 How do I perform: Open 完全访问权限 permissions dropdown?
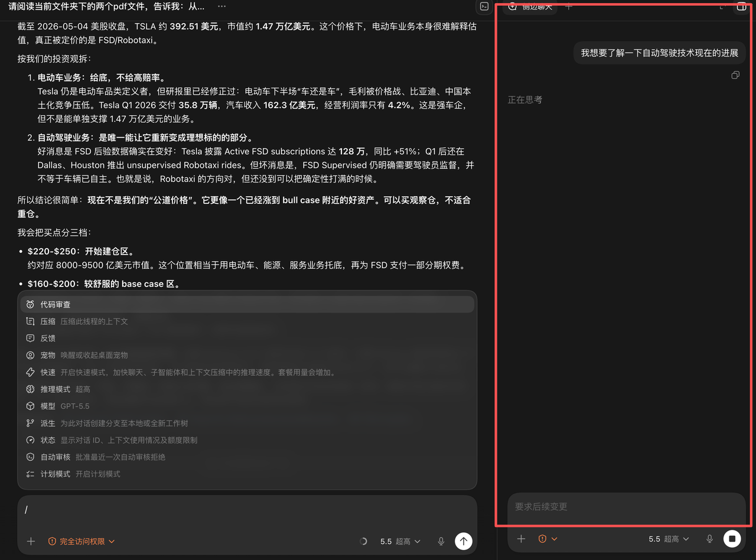click(82, 541)
